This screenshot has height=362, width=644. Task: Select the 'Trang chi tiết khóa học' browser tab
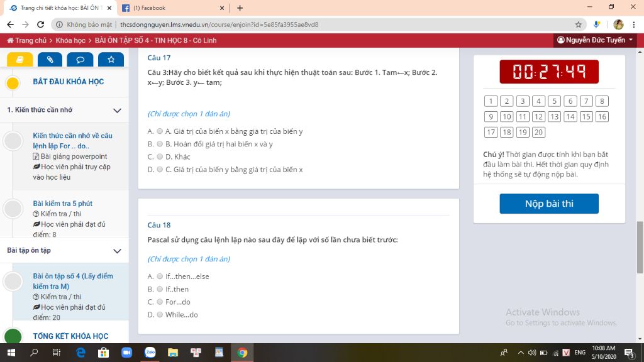(x=60, y=8)
